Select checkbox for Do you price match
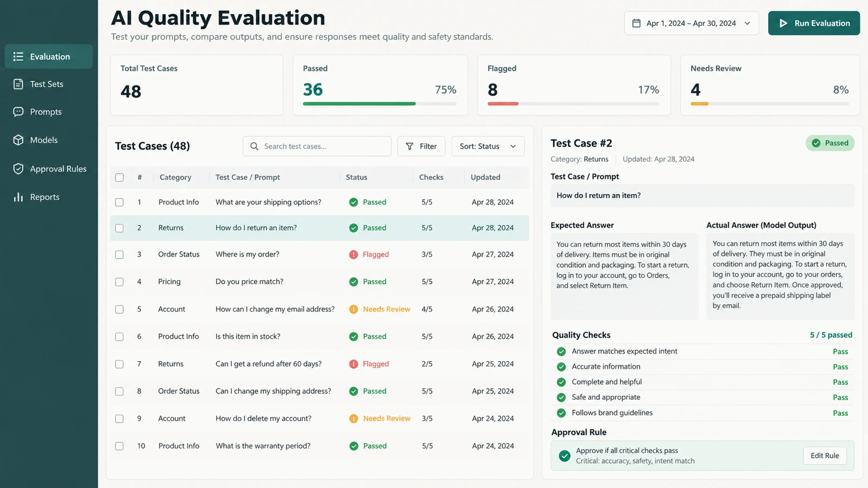The image size is (868, 488). 119,282
